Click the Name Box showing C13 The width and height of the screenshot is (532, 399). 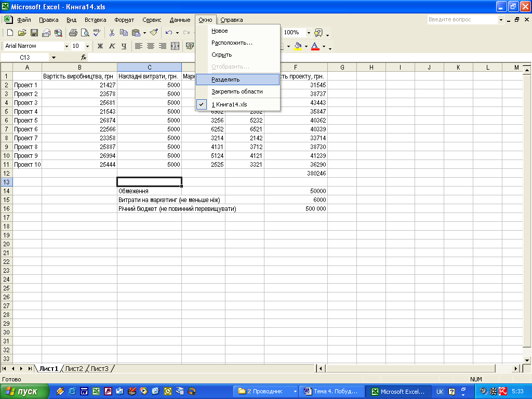tap(25, 57)
